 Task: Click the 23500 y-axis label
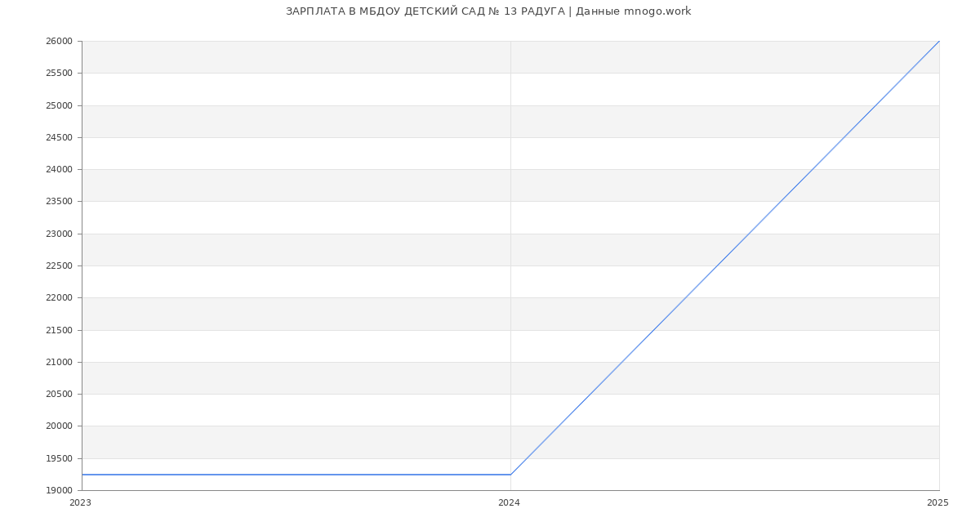tap(59, 202)
